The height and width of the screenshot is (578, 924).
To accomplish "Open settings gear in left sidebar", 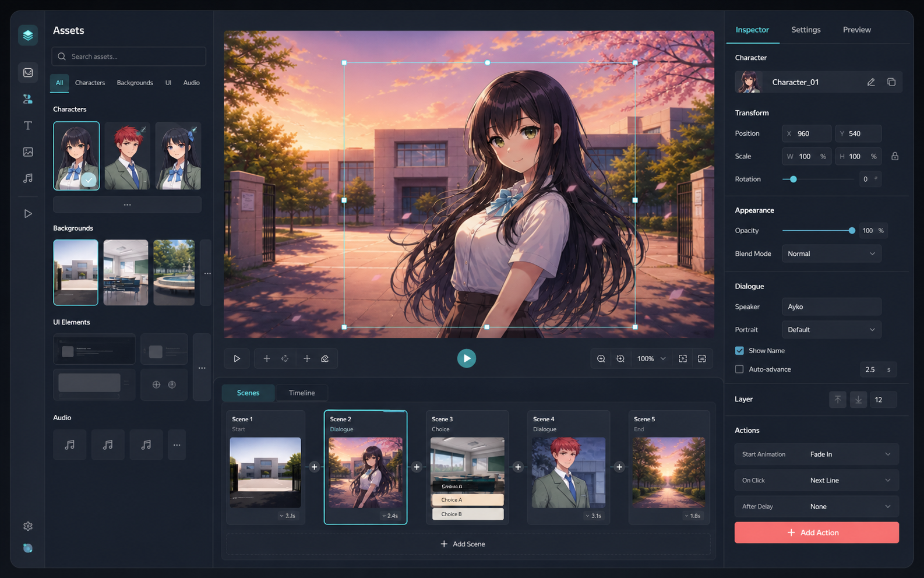I will pyautogui.click(x=27, y=526).
